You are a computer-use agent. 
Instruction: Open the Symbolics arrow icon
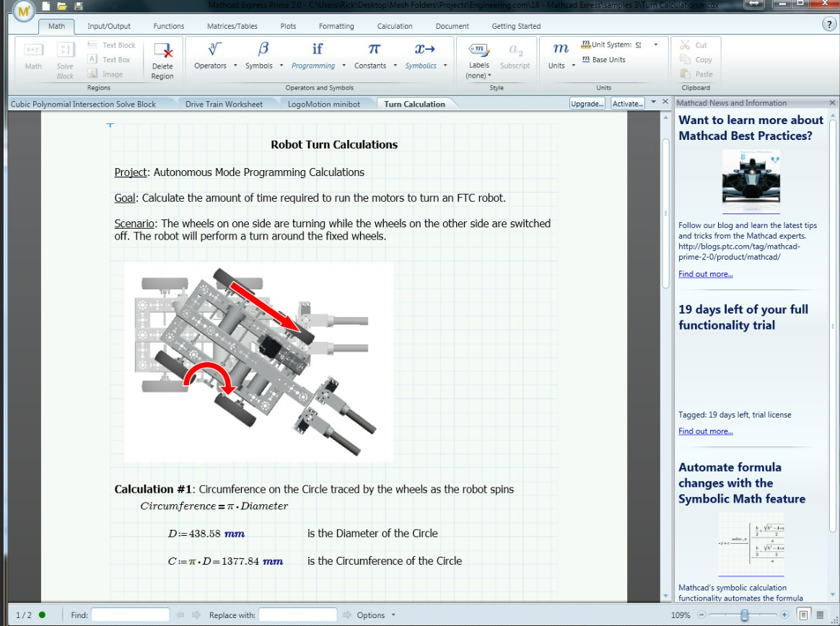point(425,49)
